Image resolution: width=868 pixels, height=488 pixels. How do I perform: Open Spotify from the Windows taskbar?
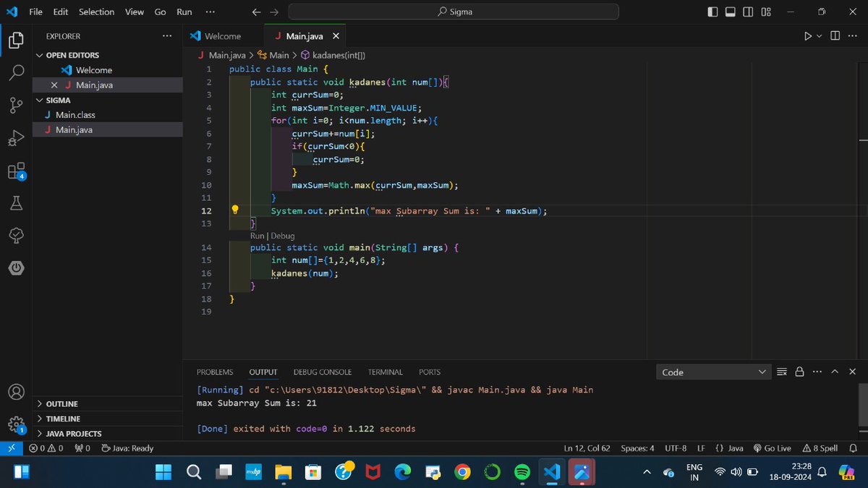pyautogui.click(x=522, y=472)
